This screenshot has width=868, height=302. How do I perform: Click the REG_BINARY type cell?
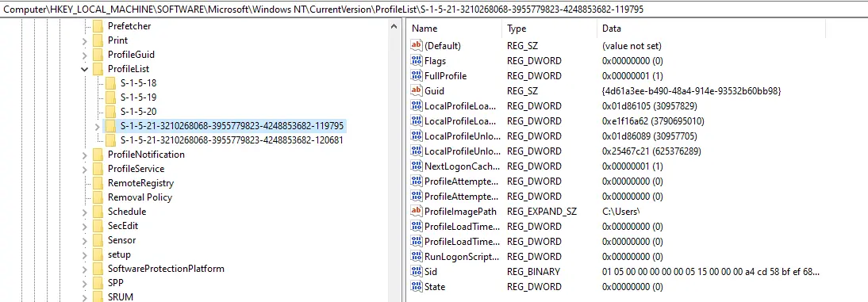pyautogui.click(x=533, y=272)
